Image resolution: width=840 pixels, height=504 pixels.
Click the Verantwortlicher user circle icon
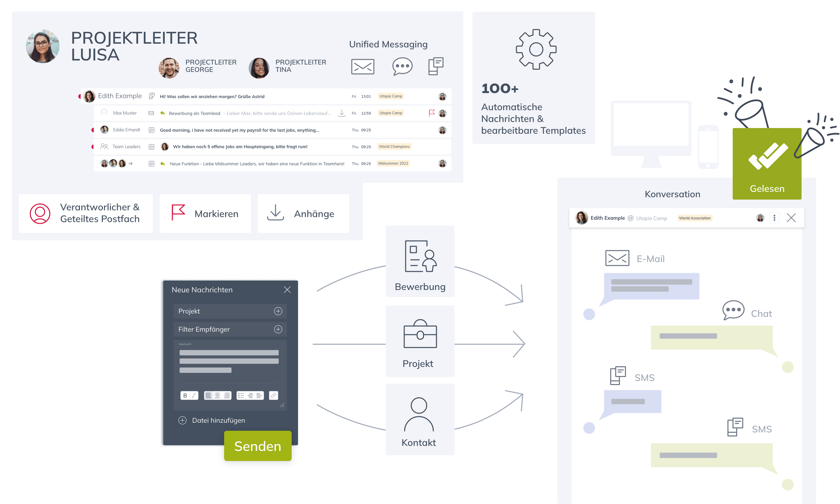pos(40,213)
